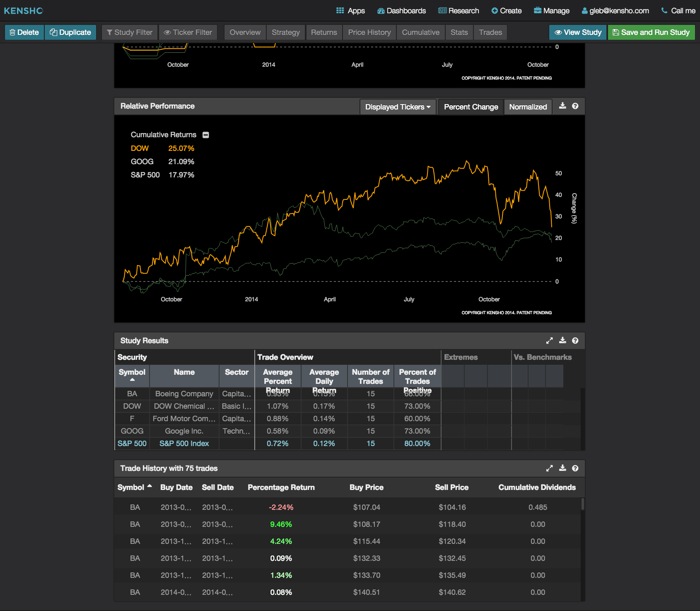Open help for Trade History
This screenshot has height=611, width=700.
pos(575,468)
